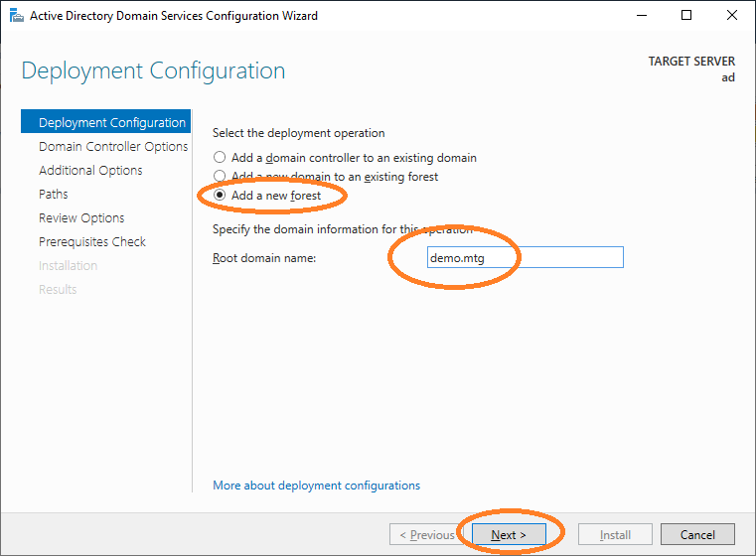Click the Previous button
The image size is (756, 557).
(x=427, y=535)
